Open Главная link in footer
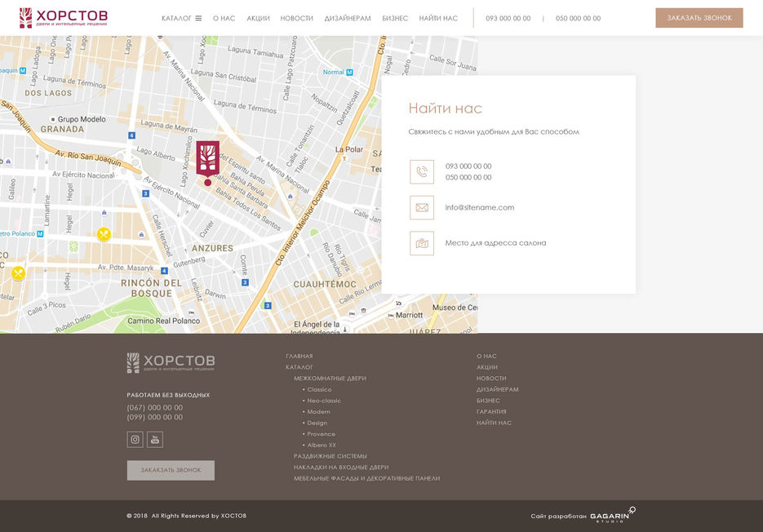 (299, 356)
